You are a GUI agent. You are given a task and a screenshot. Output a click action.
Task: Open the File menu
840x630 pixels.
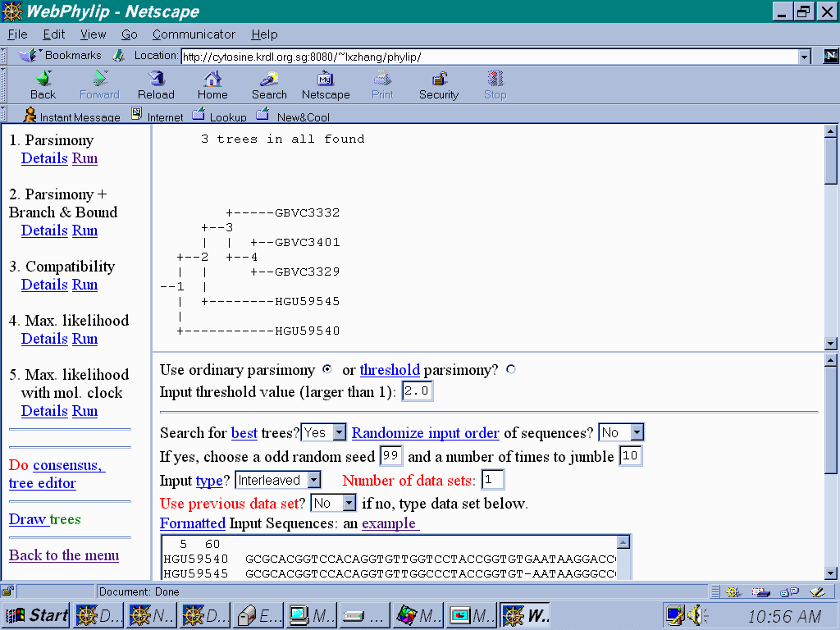pos(18,34)
